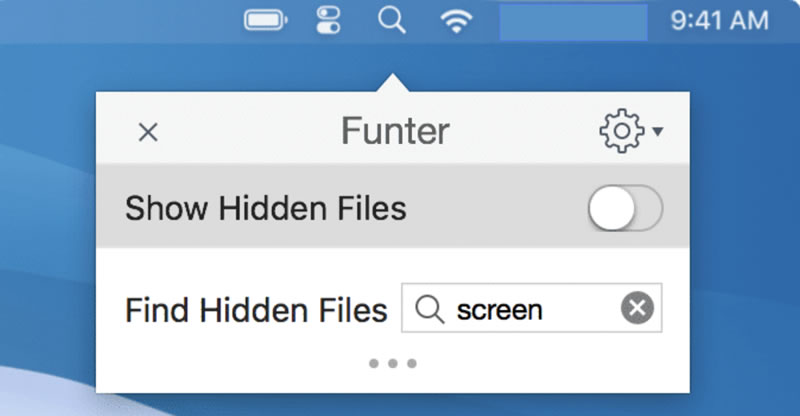Close the Funter popover with the X
Screen dimensions: 800x416
coord(148,133)
